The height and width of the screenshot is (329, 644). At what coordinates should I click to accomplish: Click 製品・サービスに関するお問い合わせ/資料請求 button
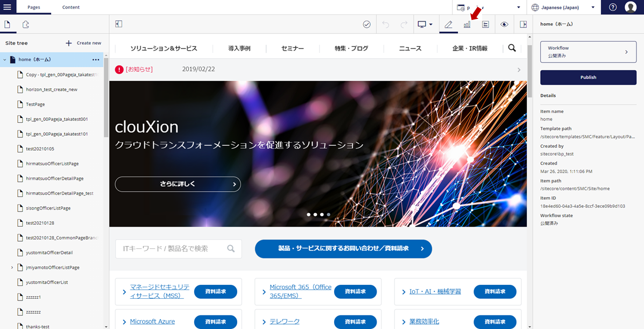[343, 249]
